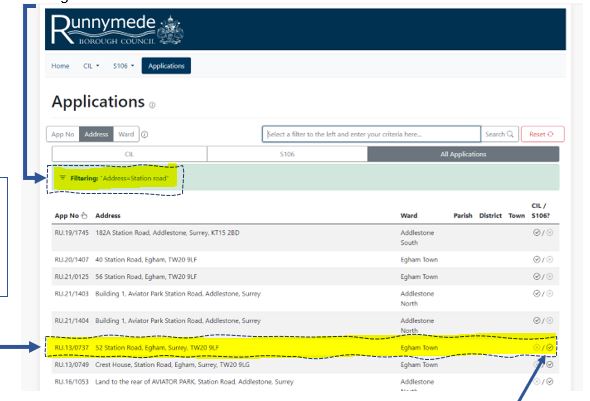Click address 40 Station Road, Egham
Screen dimensions: 590x401
pyautogui.click(x=146, y=260)
